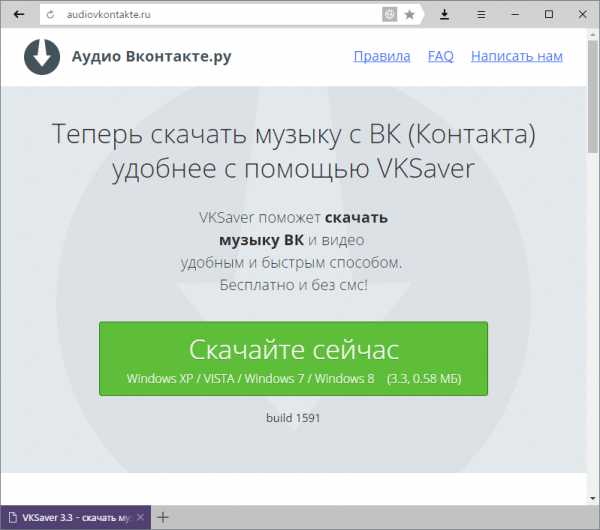Reload the page with refresh icon
The height and width of the screenshot is (530, 600).
click(x=50, y=15)
